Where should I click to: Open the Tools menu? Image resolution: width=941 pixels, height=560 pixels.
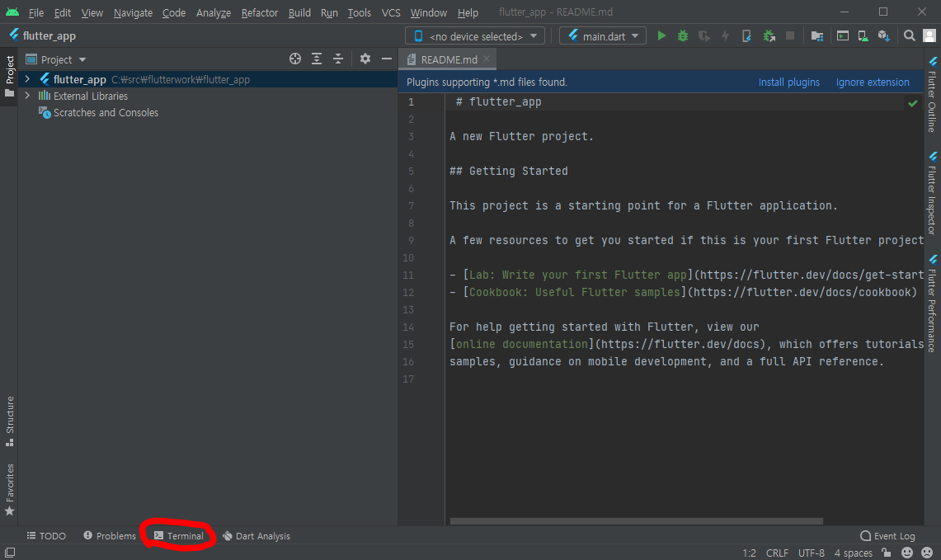(359, 12)
